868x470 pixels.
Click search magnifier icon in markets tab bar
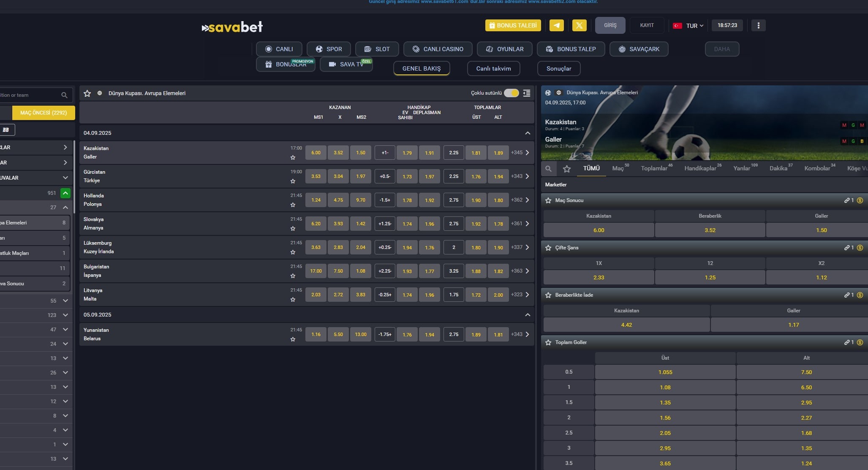coord(548,169)
